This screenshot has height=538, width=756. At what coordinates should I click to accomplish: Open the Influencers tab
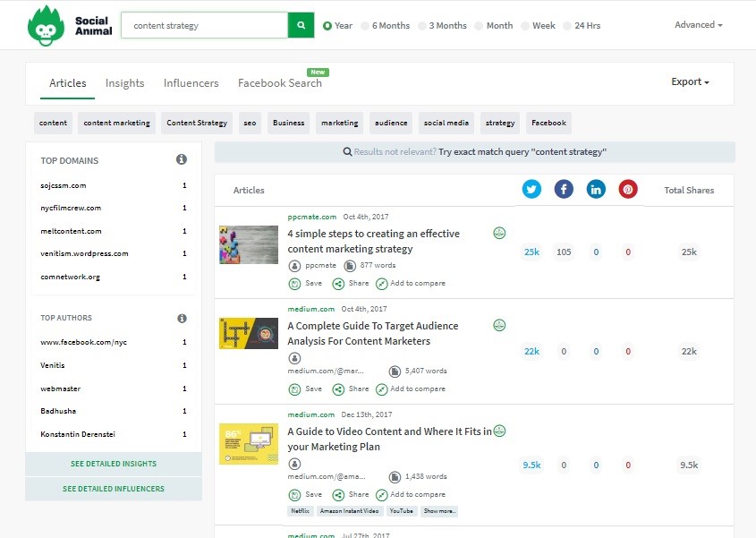191,83
